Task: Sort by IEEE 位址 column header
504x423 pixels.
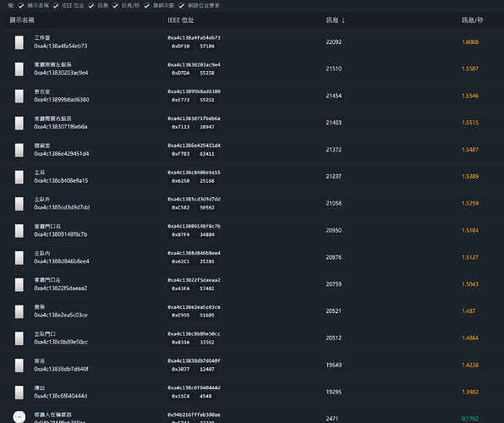Action: tap(181, 20)
